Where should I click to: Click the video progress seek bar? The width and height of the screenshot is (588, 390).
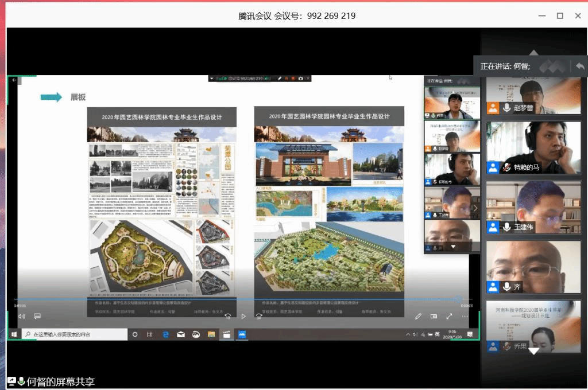tap(230, 299)
